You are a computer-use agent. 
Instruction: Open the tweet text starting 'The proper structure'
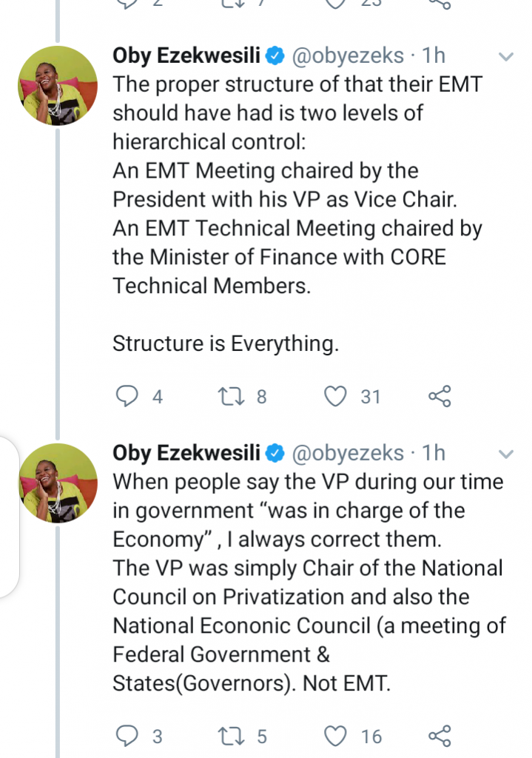(x=296, y=185)
